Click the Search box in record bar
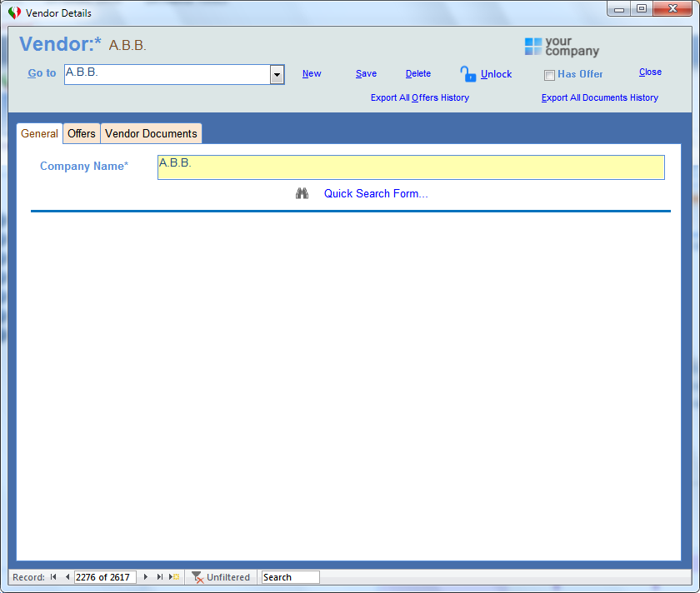 (x=290, y=577)
